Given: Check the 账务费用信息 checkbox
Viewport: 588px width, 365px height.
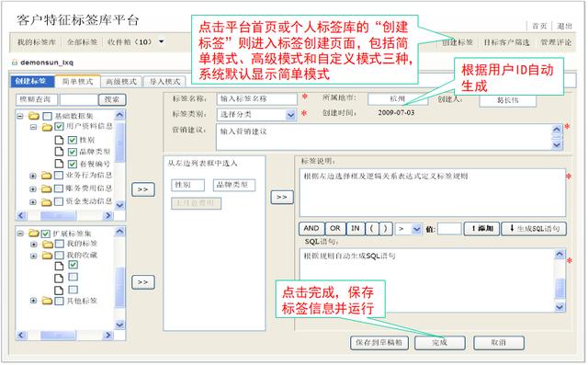Looking at the screenshot, I should pos(59,188).
